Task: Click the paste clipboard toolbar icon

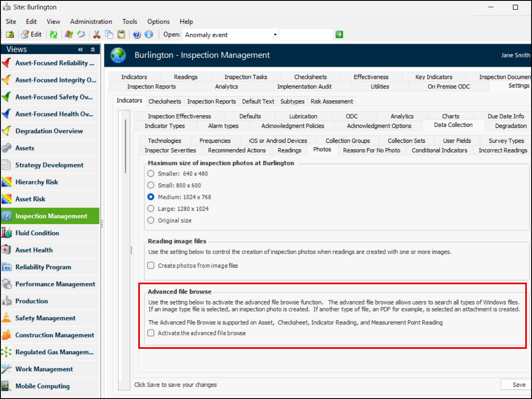Action: click(122, 34)
